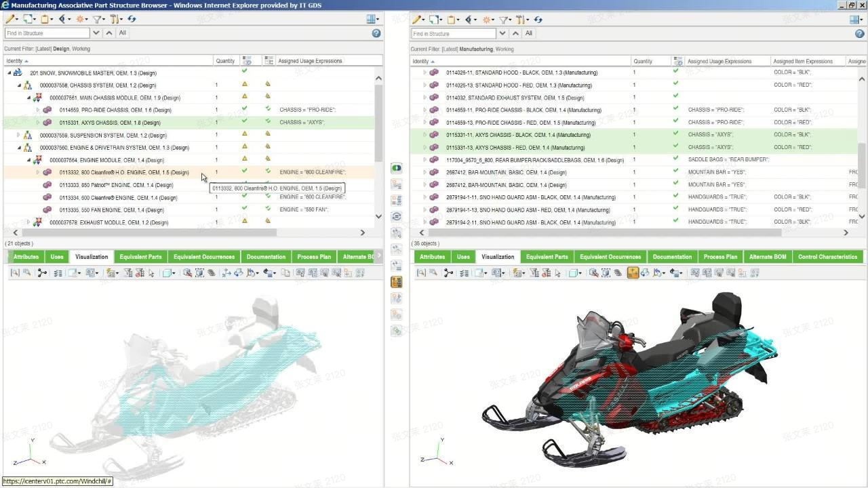Open Alternate BOM tab in right pane

[768, 257]
